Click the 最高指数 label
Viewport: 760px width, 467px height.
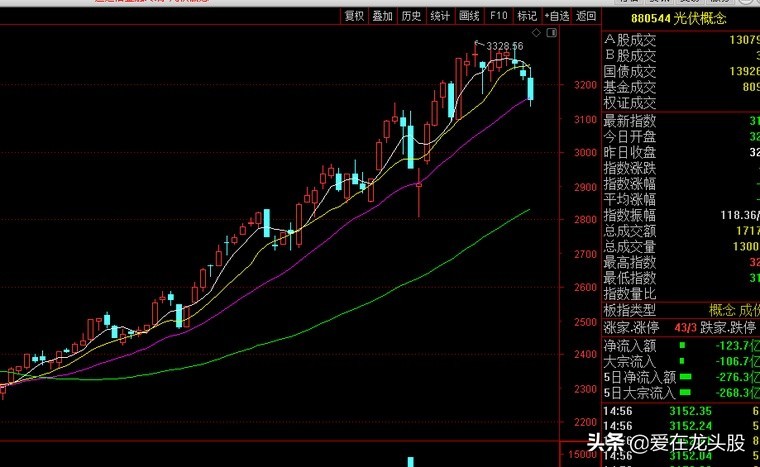(x=629, y=262)
